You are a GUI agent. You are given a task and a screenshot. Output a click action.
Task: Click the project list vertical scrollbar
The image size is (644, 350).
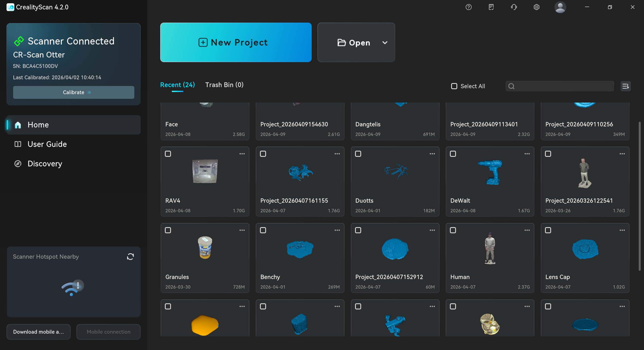coord(639,196)
